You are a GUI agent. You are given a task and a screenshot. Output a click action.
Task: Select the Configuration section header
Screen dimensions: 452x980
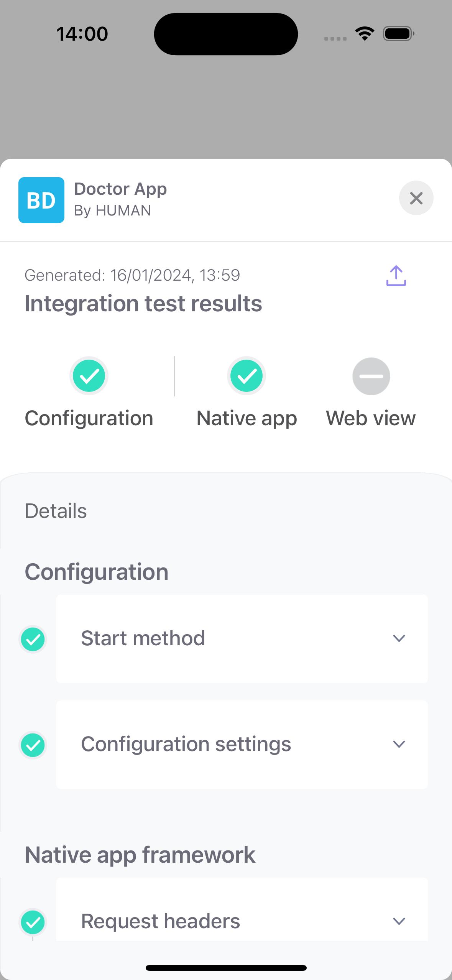coord(96,571)
